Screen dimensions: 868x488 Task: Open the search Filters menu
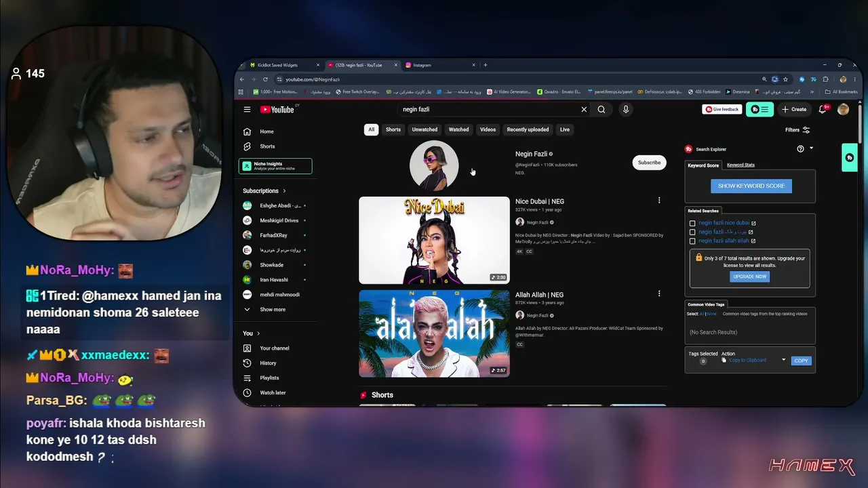797,130
